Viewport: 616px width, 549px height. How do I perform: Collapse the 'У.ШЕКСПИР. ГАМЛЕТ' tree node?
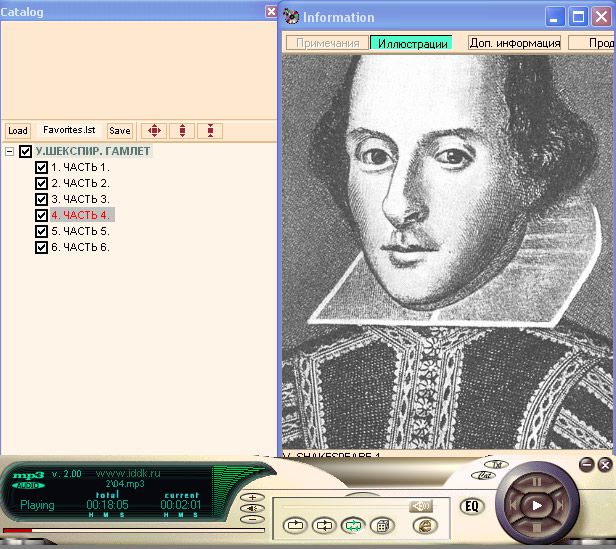point(9,152)
